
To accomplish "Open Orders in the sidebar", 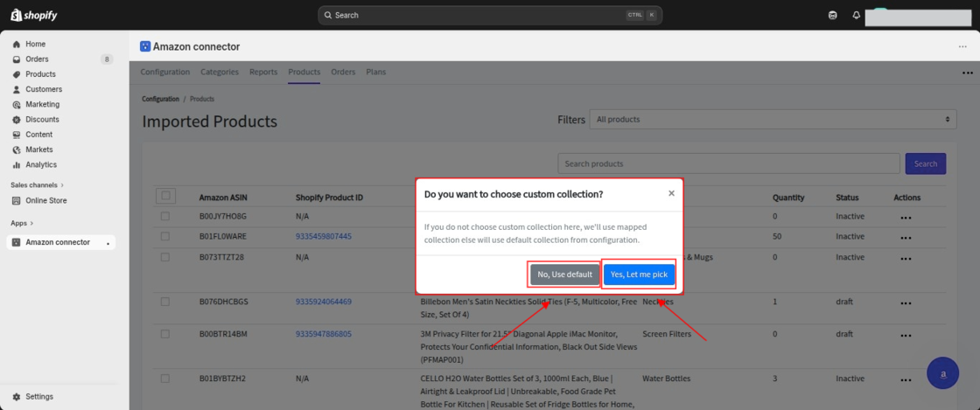I will coord(37,59).
